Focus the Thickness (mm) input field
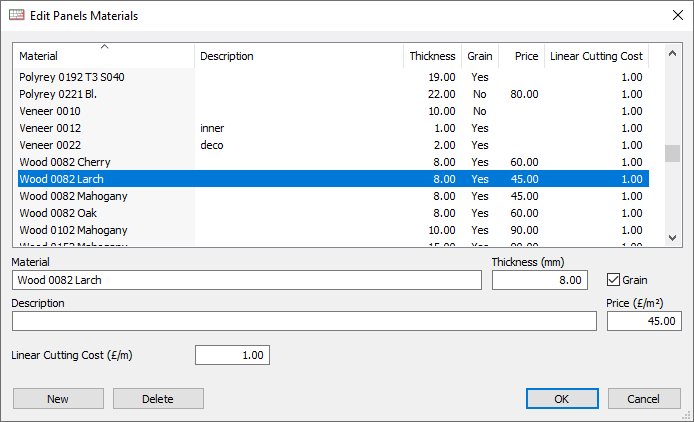This screenshot has width=694, height=422. [x=540, y=280]
